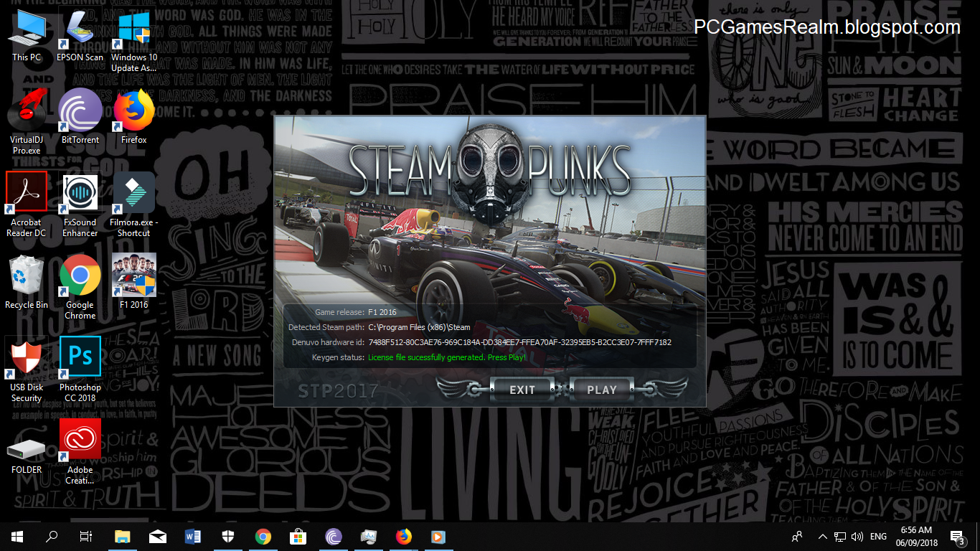This screenshot has width=980, height=551.
Task: Expand the hidden tray icons chevron
Action: (822, 537)
